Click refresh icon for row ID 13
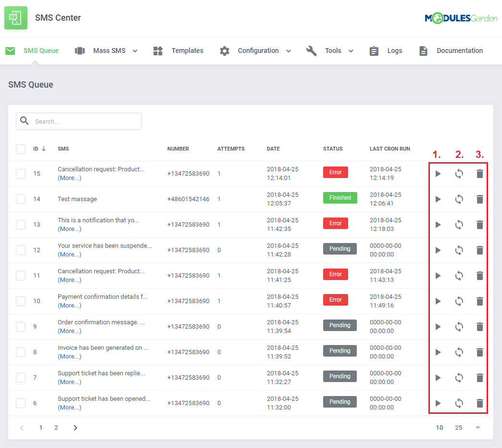Viewport: 502px width, 448px height. tap(459, 225)
